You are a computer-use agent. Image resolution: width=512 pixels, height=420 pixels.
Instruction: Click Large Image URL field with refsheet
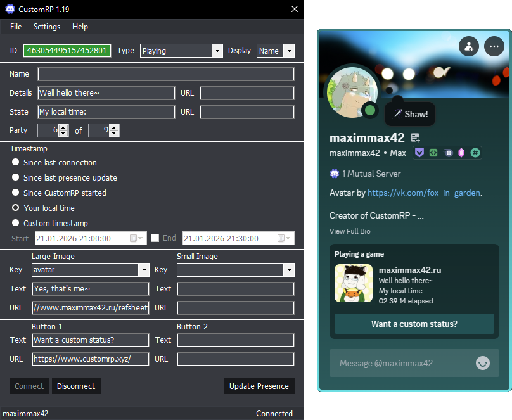pyautogui.click(x=91, y=308)
